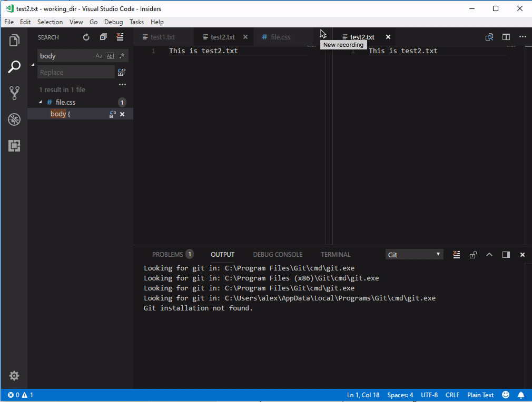Open the Selection menu
Image resolution: width=532 pixels, height=402 pixels.
click(x=50, y=22)
